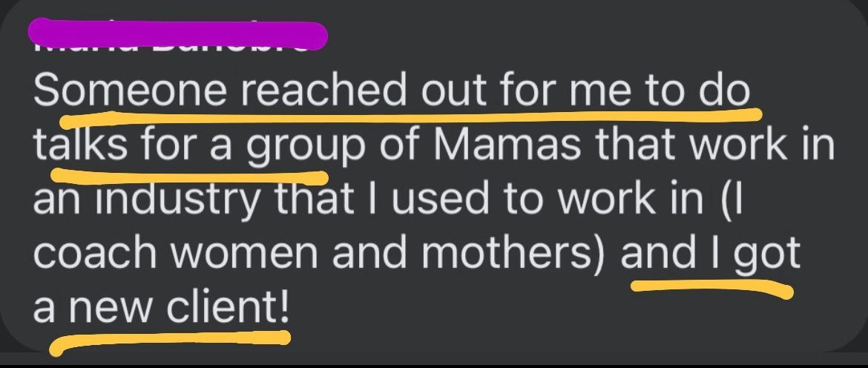Click empty bubble area right of "client!"

553,310
